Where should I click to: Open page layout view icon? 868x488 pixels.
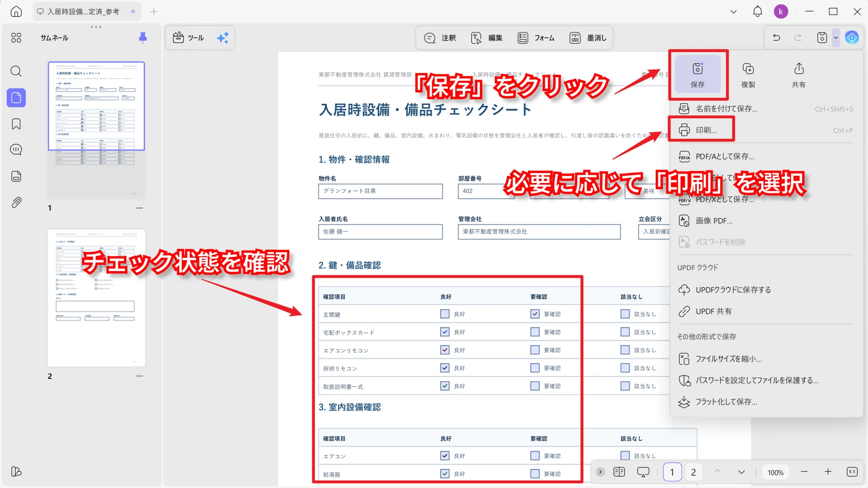619,472
